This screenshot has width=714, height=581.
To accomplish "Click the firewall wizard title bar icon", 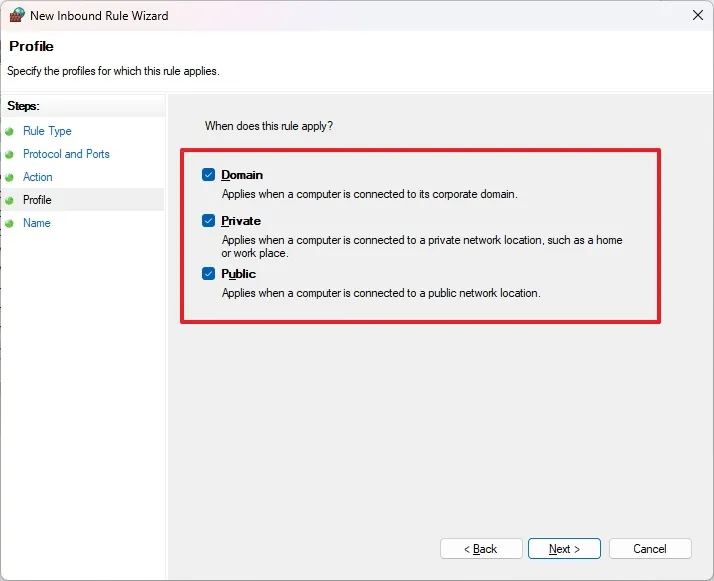I will (x=17, y=15).
